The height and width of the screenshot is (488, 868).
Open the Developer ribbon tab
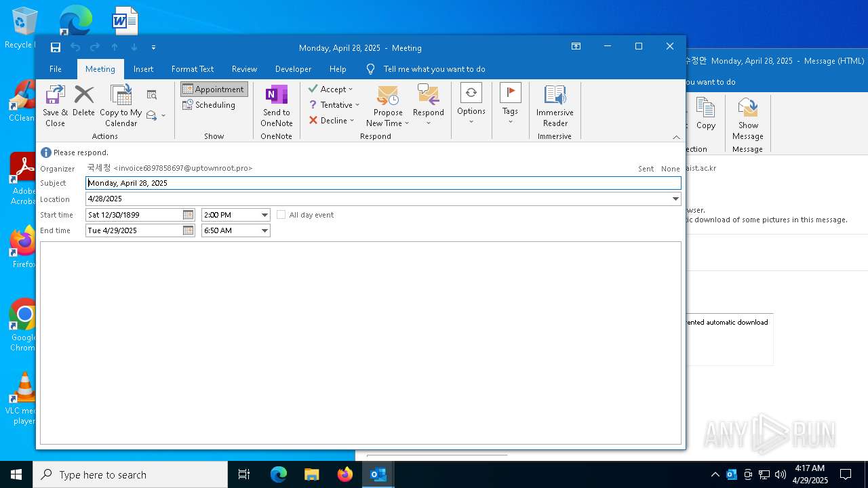click(293, 69)
